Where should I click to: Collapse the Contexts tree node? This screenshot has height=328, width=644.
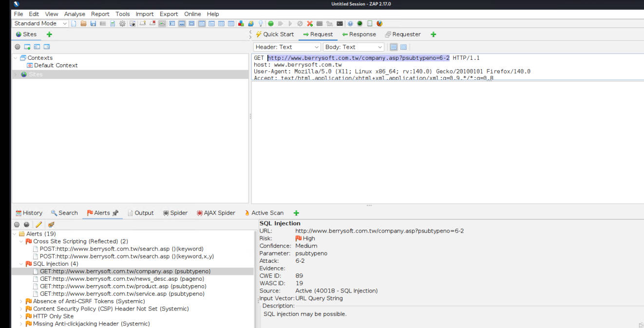15,58
